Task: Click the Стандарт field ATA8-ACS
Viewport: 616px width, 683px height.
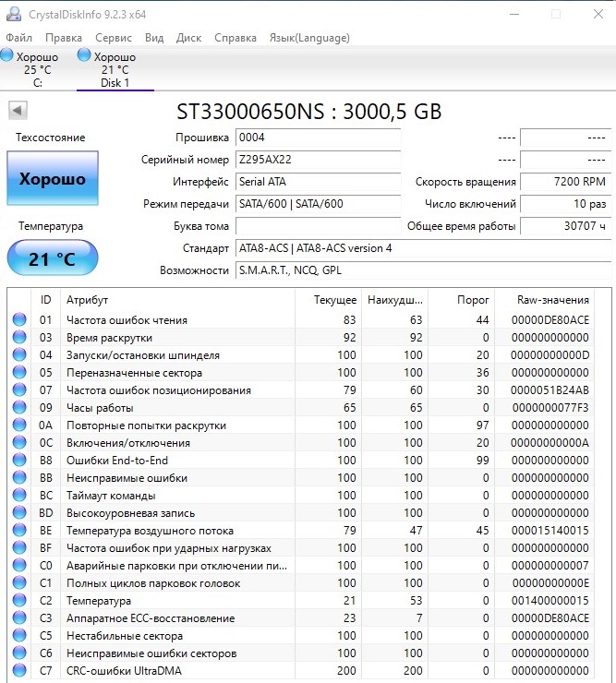Action: click(423, 248)
